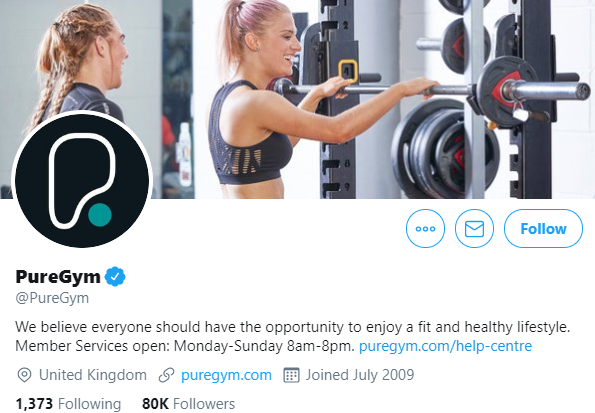Click the PureGym display name
595x413 pixels.
click(58, 277)
